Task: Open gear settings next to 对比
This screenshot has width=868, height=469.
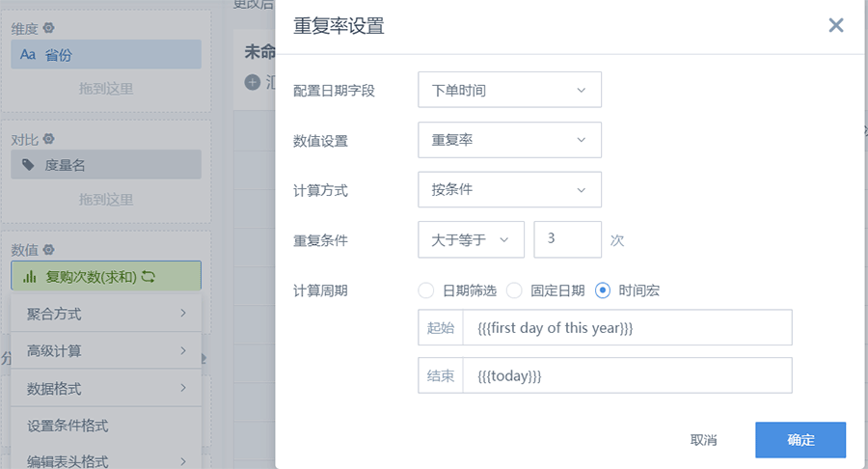Action: click(49, 138)
